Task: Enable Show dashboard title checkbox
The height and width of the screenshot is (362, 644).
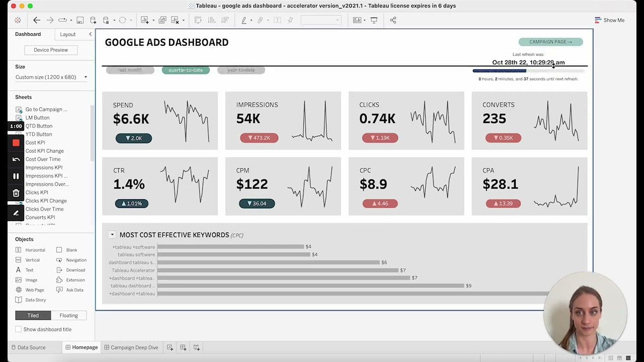Action: click(x=19, y=329)
